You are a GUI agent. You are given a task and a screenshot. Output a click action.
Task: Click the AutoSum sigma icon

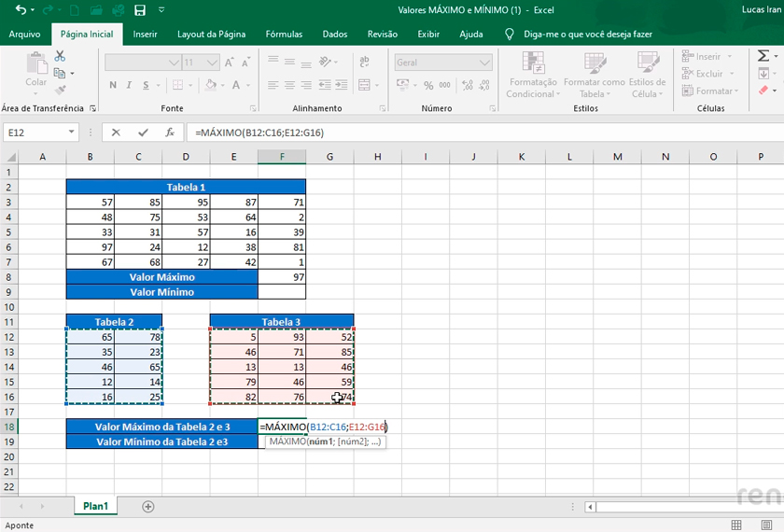tap(763, 57)
